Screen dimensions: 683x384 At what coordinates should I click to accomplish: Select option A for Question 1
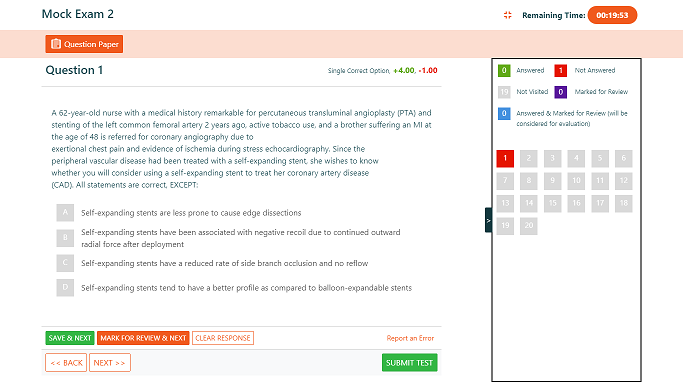65,213
